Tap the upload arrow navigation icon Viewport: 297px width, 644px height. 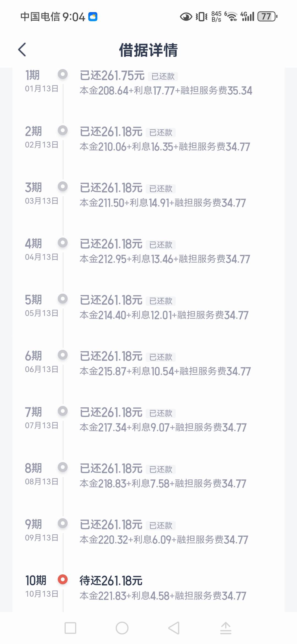pos(226,628)
